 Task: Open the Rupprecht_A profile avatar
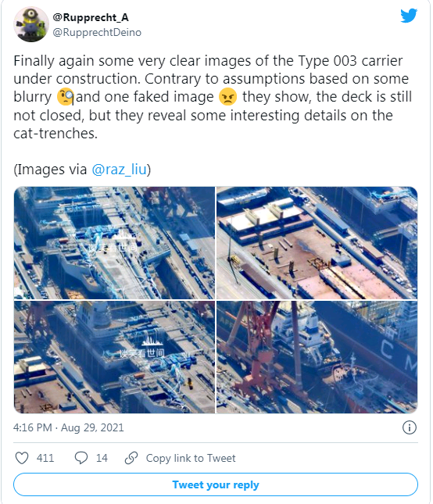(31, 24)
